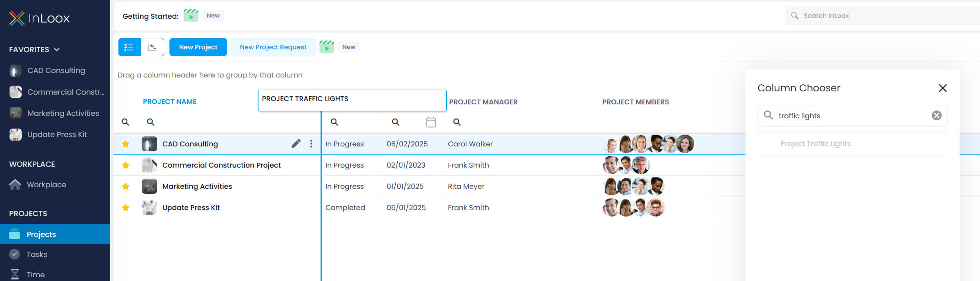980x281 pixels.
Task: Click the date column filter search icon
Action: pos(396,122)
